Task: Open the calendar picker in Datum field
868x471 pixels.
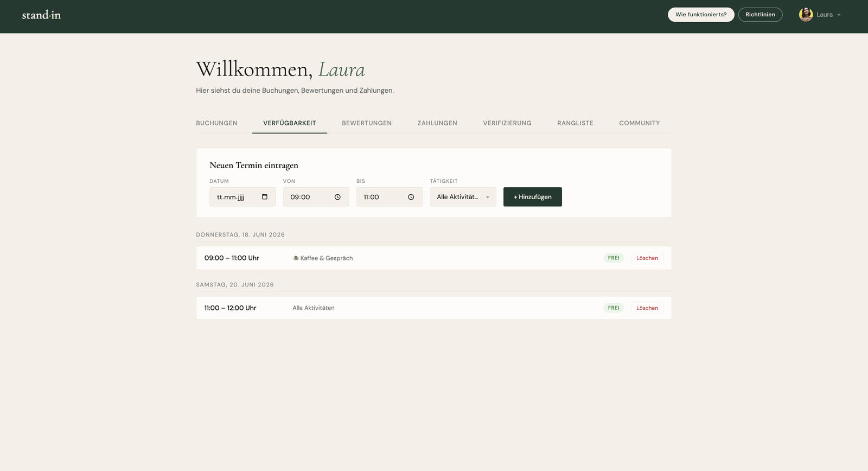Action: (265, 197)
